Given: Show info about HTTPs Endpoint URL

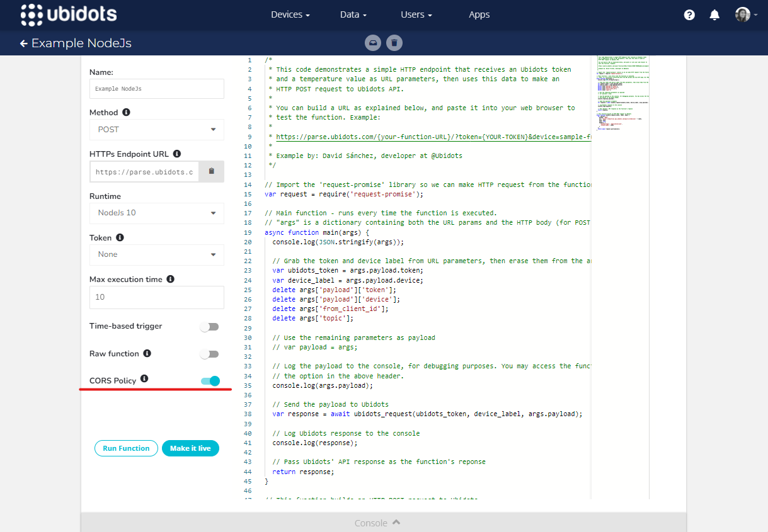Looking at the screenshot, I should [177, 154].
